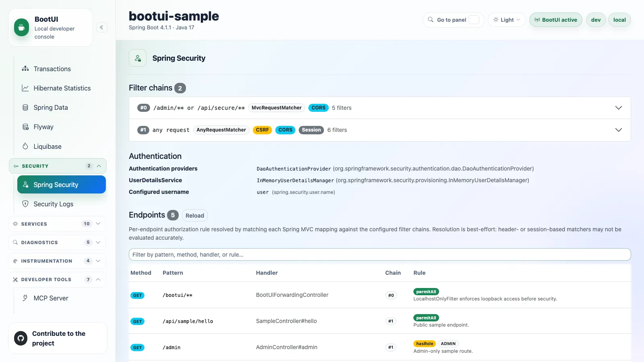
Task: Click the BootUI coffee cup logo
Action: (x=21, y=27)
